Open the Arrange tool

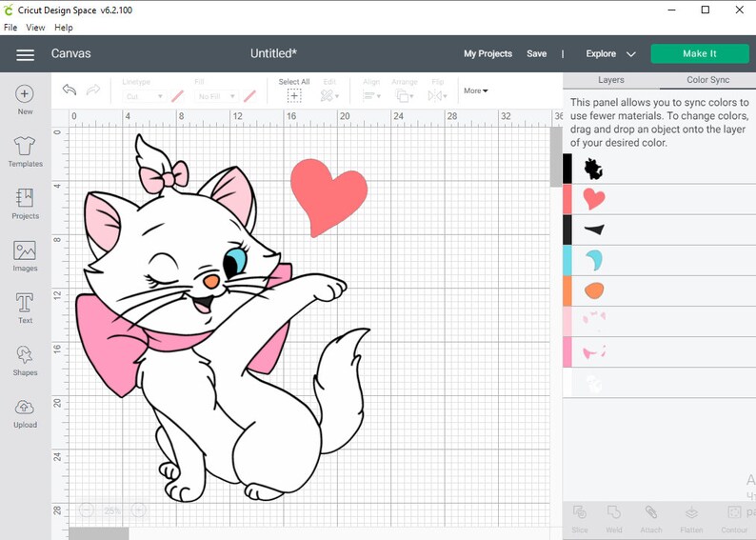(404, 96)
